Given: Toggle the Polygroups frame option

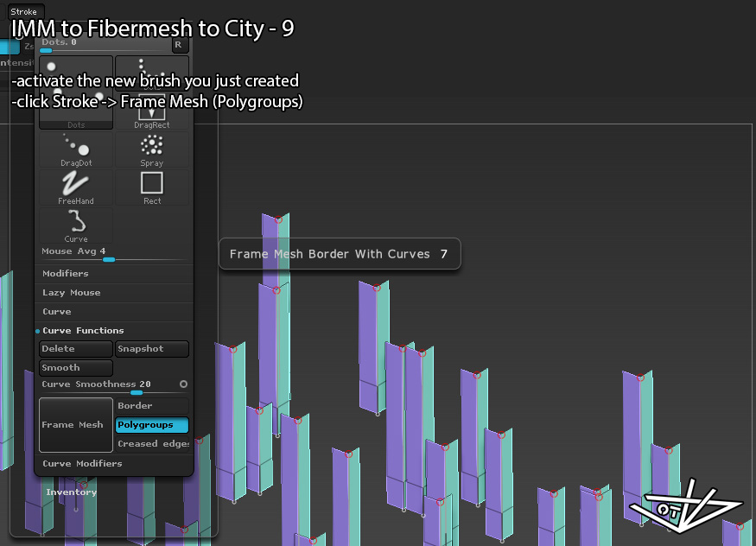Looking at the screenshot, I should pos(152,425).
